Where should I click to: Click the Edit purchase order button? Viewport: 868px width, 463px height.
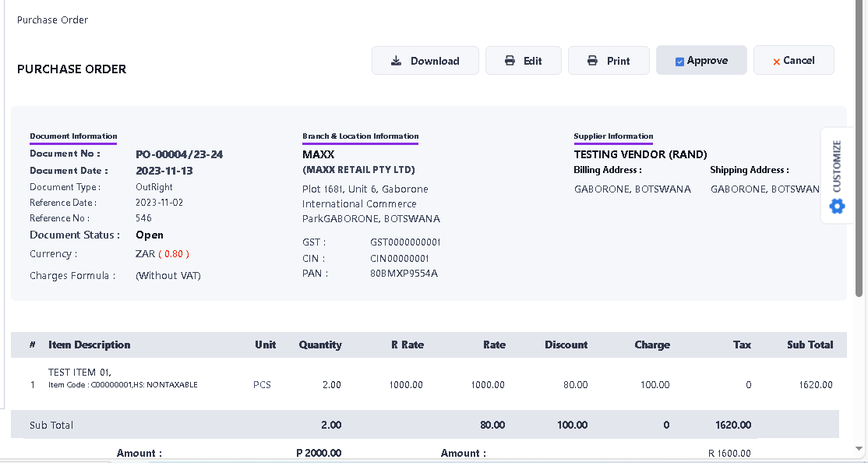[523, 61]
